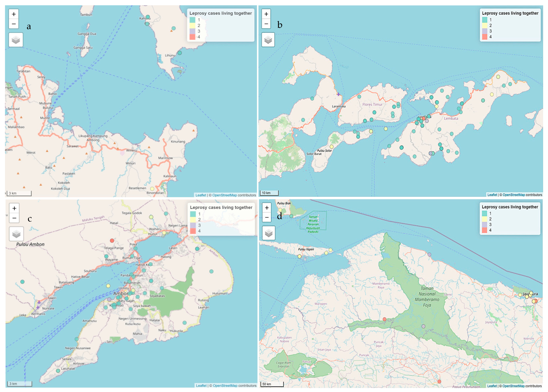Image resolution: width=548 pixels, height=392 pixels.
Task: Zoom in on map b
Action: pyautogui.click(x=266, y=14)
